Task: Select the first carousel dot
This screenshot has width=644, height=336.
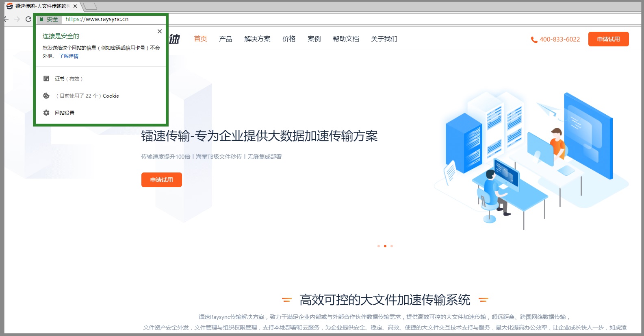Action: pyautogui.click(x=379, y=246)
